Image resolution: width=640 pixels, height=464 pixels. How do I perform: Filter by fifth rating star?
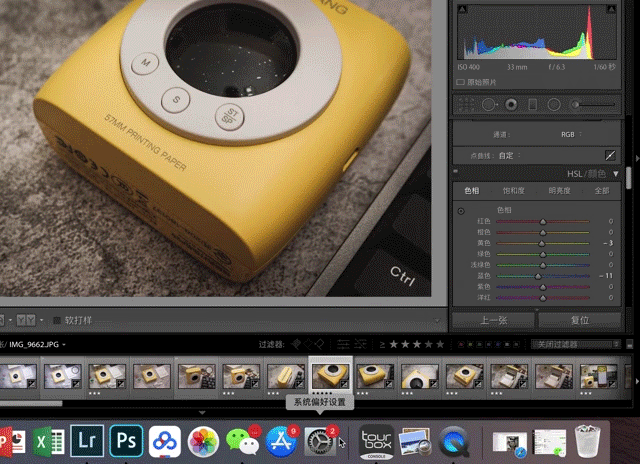point(440,344)
